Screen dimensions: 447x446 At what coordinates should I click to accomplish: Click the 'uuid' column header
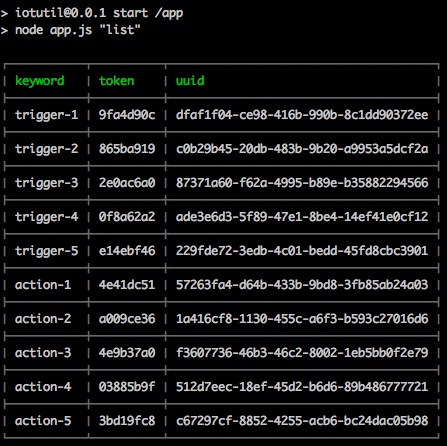[190, 80]
